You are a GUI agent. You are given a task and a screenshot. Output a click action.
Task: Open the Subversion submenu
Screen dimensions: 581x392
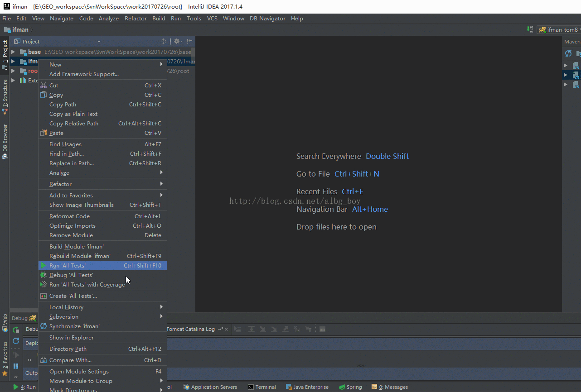pyautogui.click(x=102, y=317)
